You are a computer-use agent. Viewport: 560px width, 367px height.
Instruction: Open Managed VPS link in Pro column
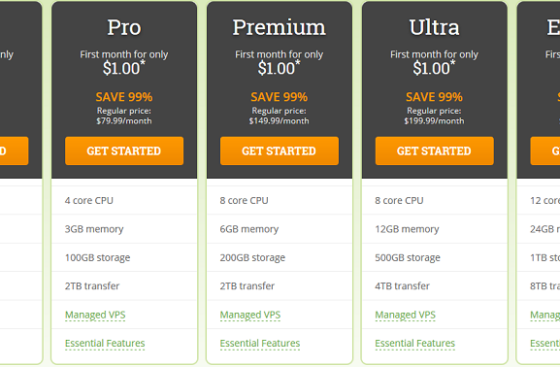click(95, 315)
